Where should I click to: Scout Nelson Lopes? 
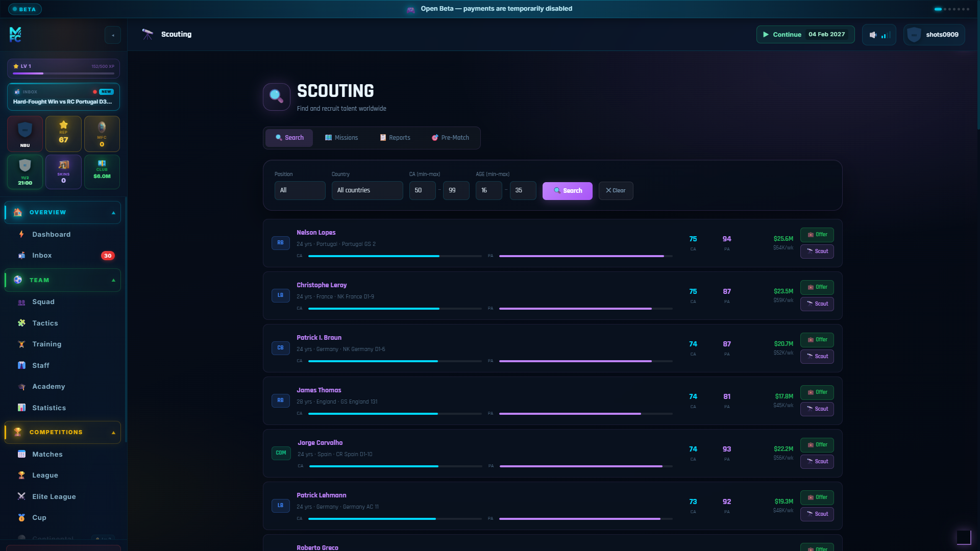[x=817, y=252]
